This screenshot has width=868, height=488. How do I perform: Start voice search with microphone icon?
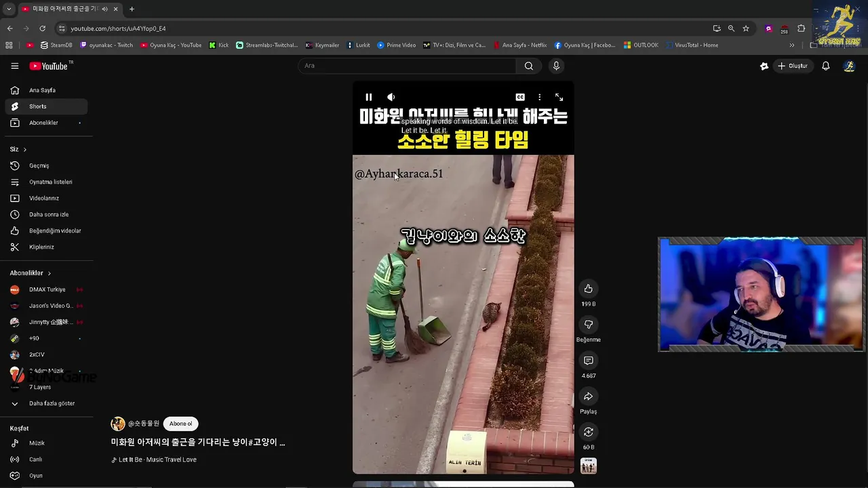coord(556,66)
